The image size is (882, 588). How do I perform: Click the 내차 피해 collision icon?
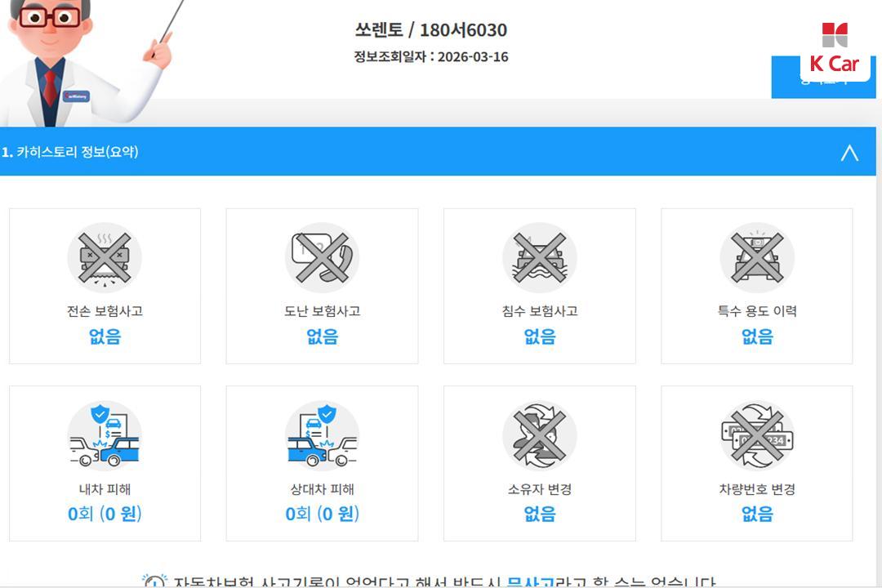point(105,435)
